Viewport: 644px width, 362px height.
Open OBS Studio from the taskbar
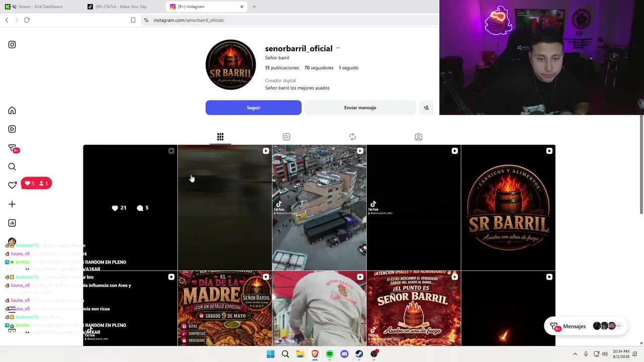click(x=374, y=354)
